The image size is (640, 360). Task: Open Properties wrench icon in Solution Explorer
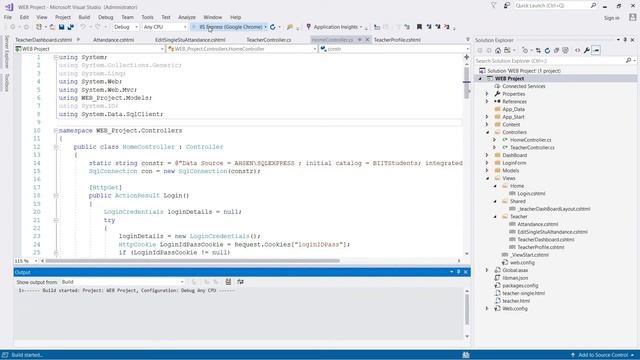tap(587, 50)
